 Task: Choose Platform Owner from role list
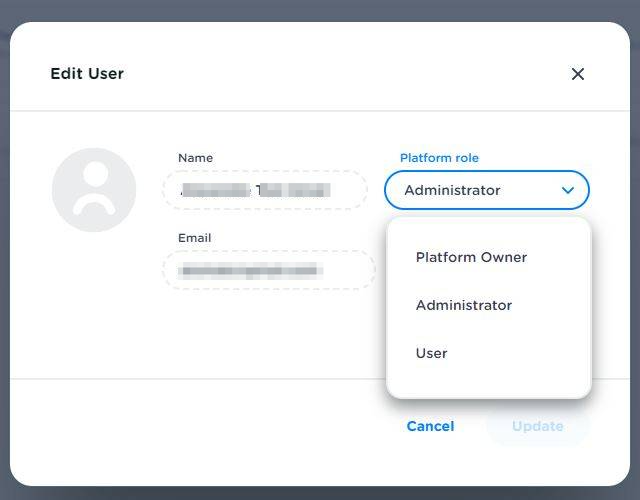pyautogui.click(x=471, y=257)
